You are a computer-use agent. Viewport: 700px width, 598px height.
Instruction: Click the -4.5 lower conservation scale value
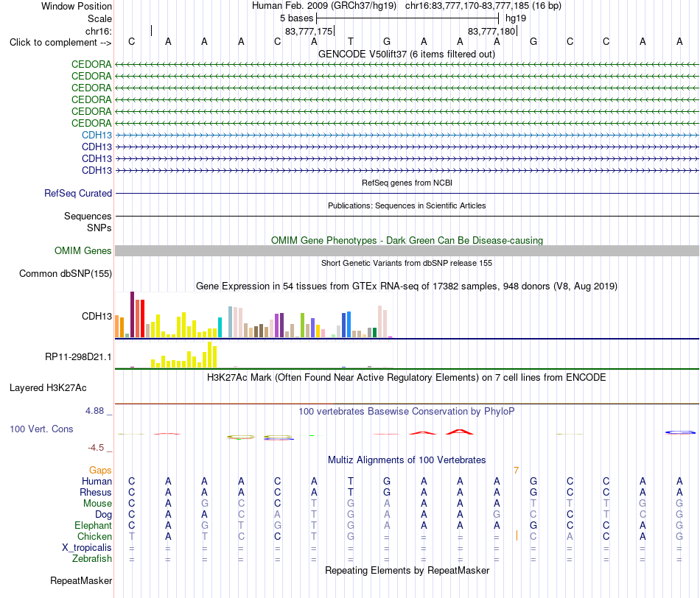(x=96, y=448)
